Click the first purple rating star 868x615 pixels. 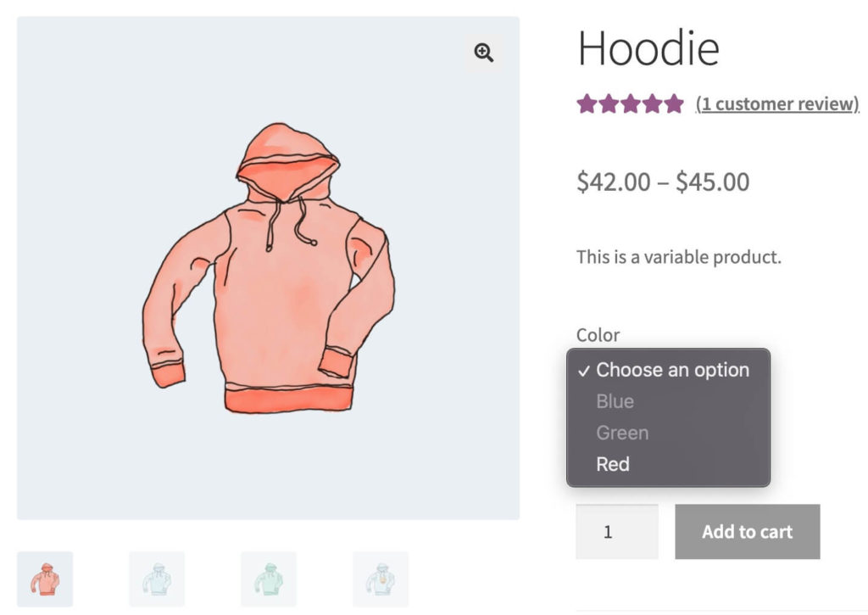(587, 103)
